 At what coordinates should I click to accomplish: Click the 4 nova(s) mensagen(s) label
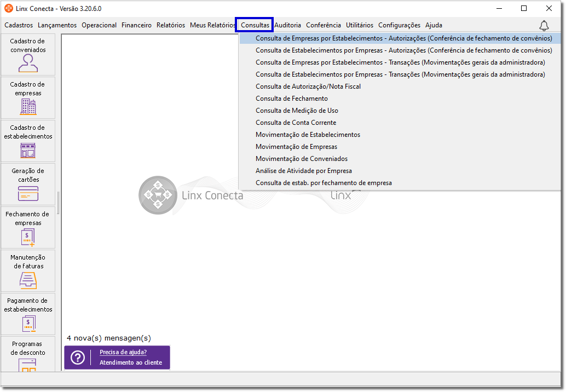coord(109,338)
